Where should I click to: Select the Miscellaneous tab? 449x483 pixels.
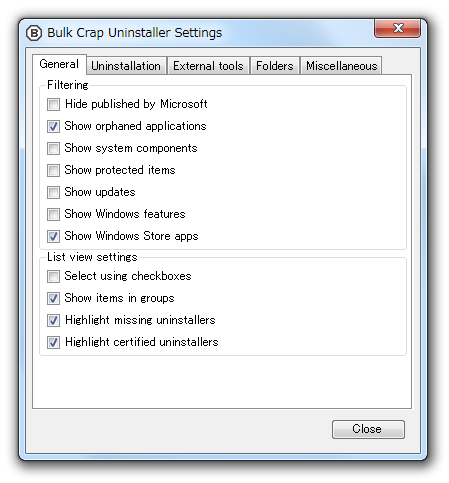point(341,66)
